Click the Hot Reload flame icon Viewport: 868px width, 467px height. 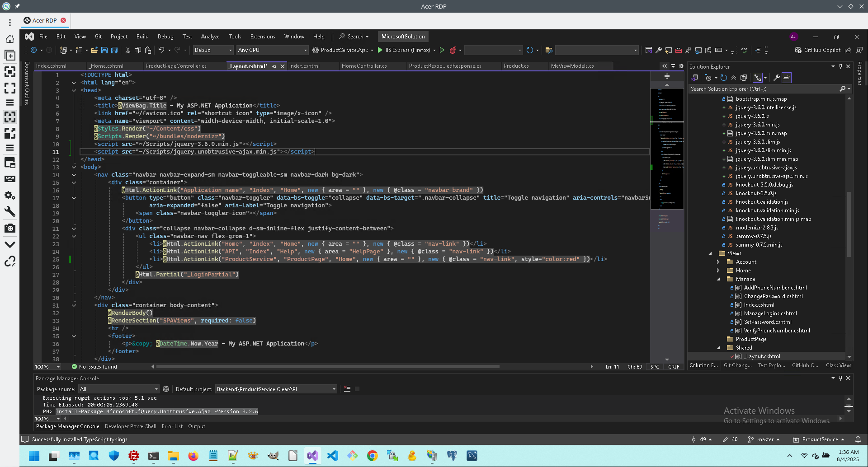(453, 50)
